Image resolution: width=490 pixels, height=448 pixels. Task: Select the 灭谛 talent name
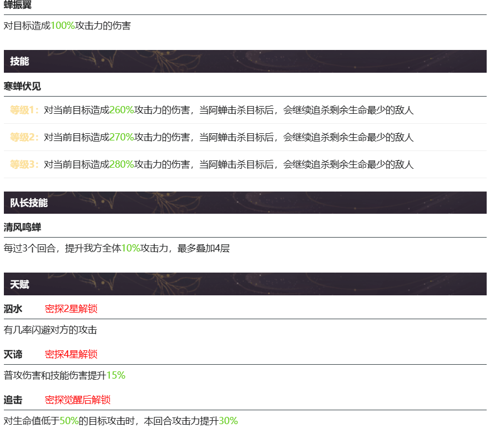13,354
